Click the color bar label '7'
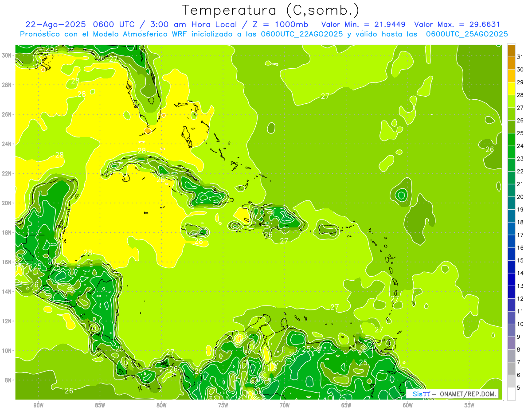532x411 pixels. click(x=519, y=362)
